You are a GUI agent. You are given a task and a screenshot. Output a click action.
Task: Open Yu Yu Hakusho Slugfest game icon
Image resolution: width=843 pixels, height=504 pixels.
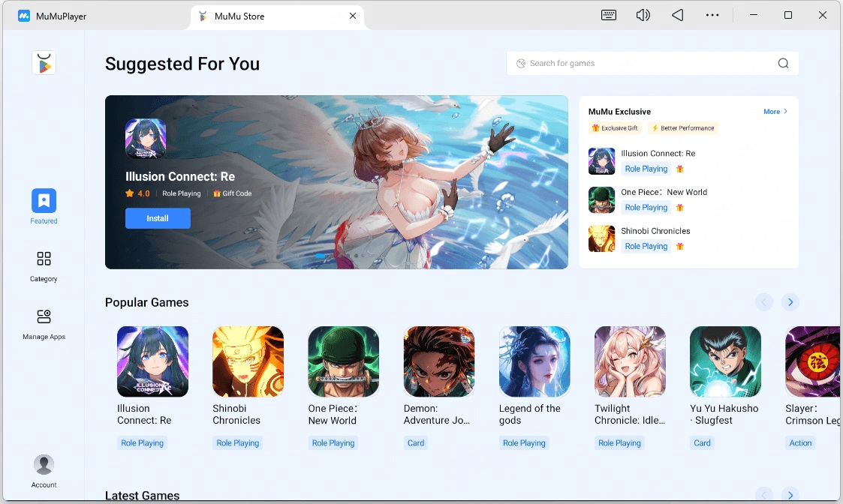725,361
